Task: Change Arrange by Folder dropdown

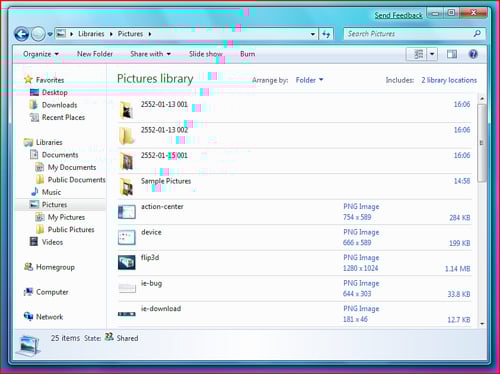Action: coord(309,80)
